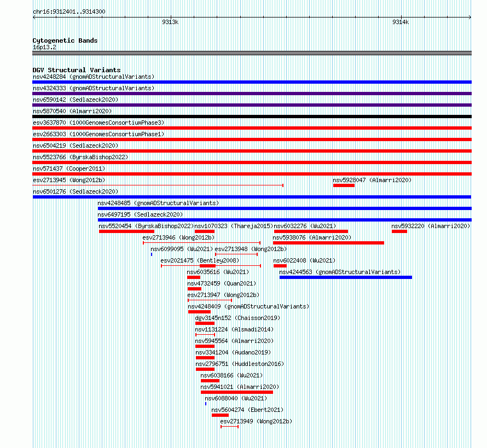487x448 pixels.
Task: Click nsv4732459 (Quan2021) label
Action: point(222,283)
